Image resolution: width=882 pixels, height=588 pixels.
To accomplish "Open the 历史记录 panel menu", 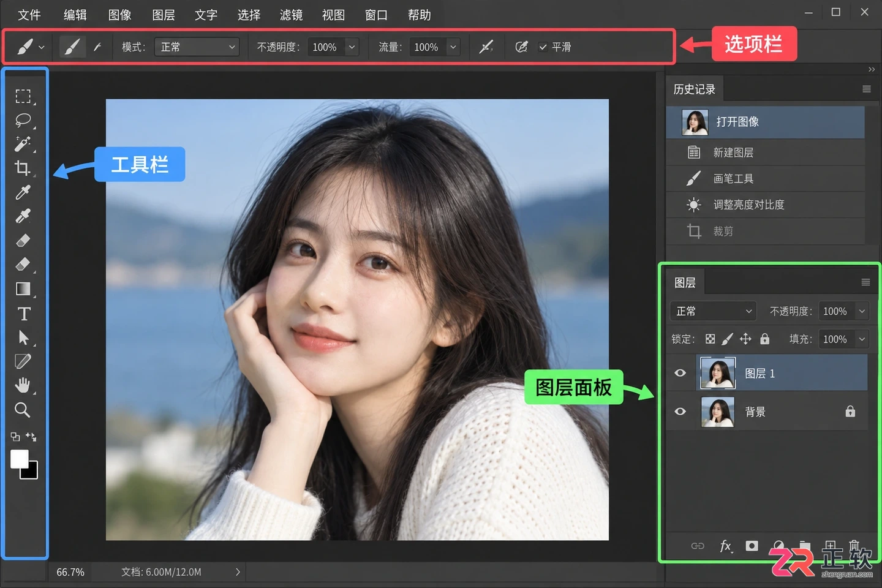I will coord(867,89).
